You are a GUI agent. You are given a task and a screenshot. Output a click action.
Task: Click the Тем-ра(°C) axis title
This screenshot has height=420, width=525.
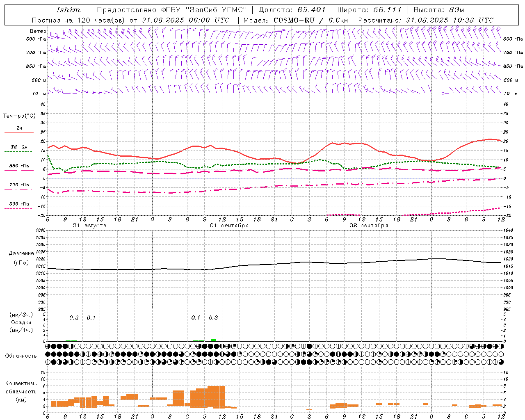(19, 116)
